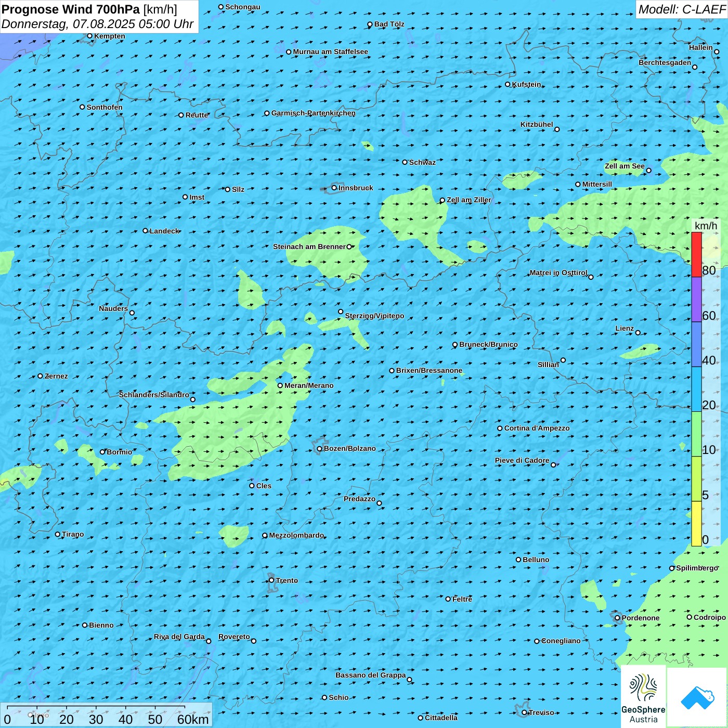Click the Trento city marker

(271, 580)
